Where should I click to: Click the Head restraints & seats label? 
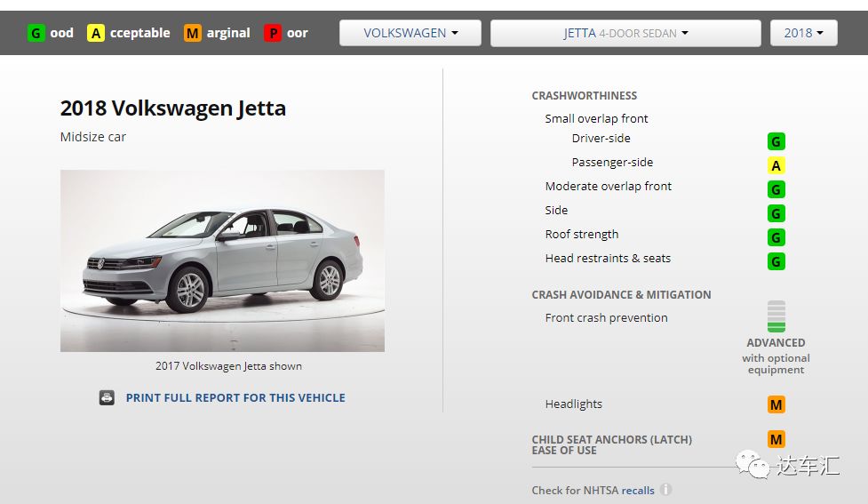tap(608, 258)
